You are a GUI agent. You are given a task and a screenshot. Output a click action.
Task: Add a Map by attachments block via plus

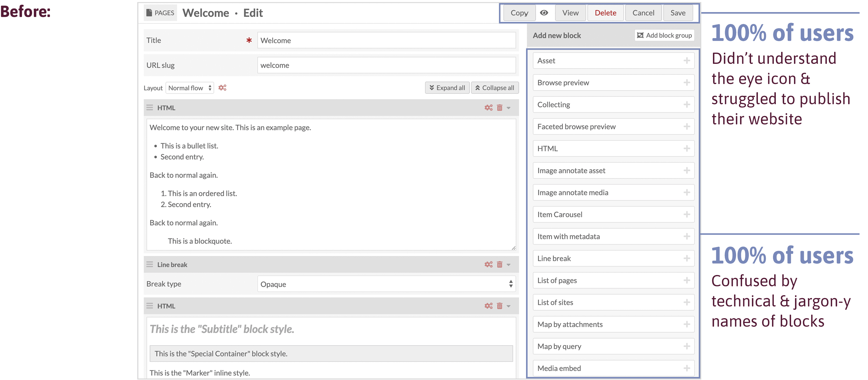coord(686,324)
